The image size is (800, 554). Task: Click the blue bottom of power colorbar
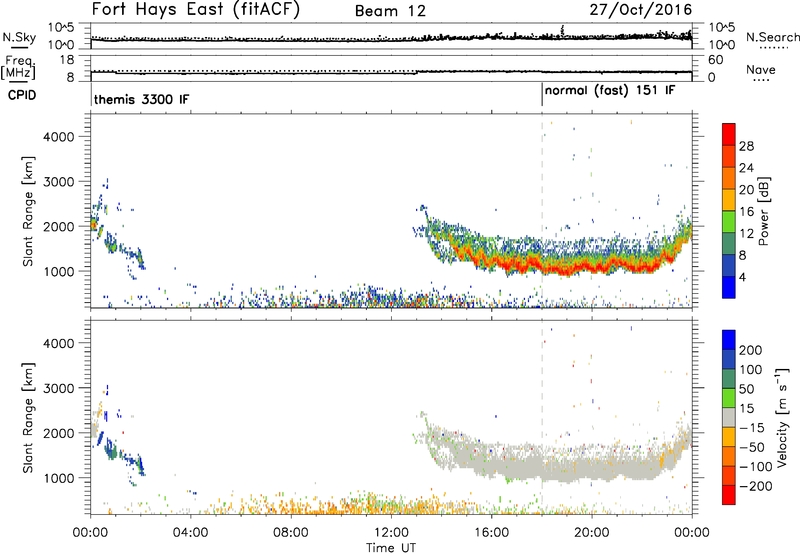tap(729, 287)
